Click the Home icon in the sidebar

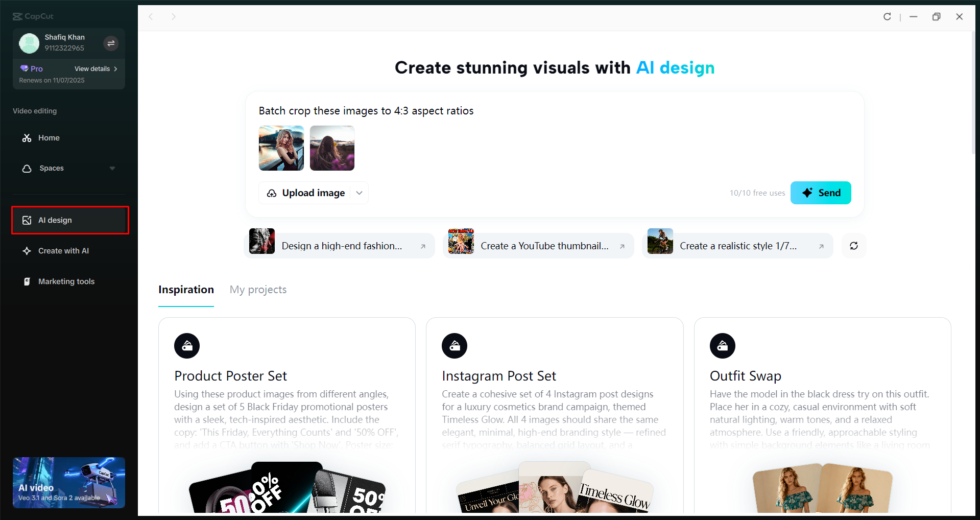pyautogui.click(x=27, y=137)
